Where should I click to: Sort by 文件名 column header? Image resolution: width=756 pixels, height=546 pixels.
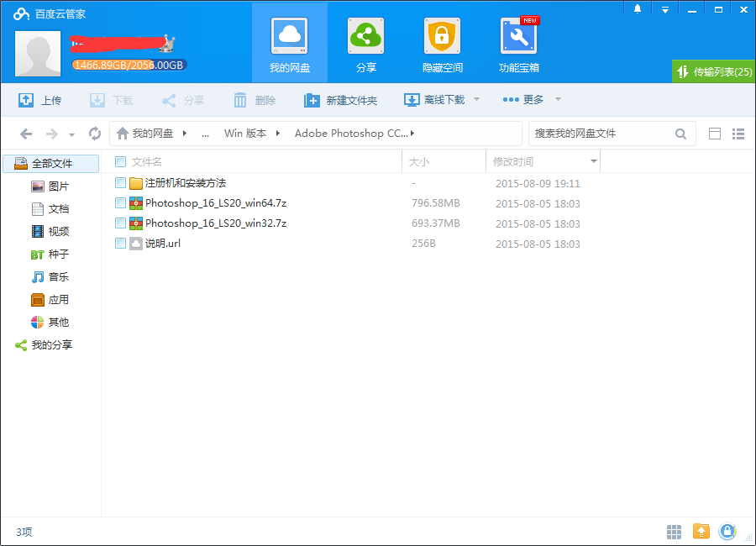click(x=146, y=161)
